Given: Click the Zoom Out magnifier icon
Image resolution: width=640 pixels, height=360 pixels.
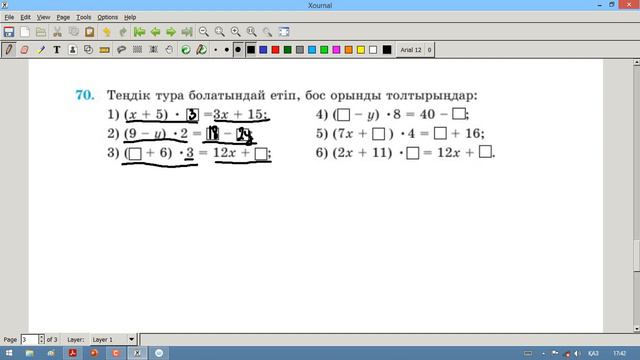Looking at the screenshot, I should pos(204,32).
